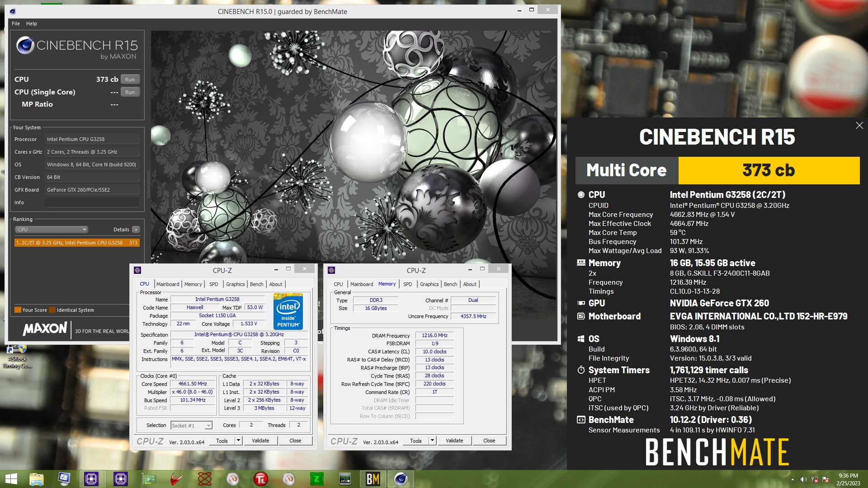Image resolution: width=868 pixels, height=488 pixels.
Task: Open About tab in left CPU-Z
Action: pyautogui.click(x=276, y=284)
